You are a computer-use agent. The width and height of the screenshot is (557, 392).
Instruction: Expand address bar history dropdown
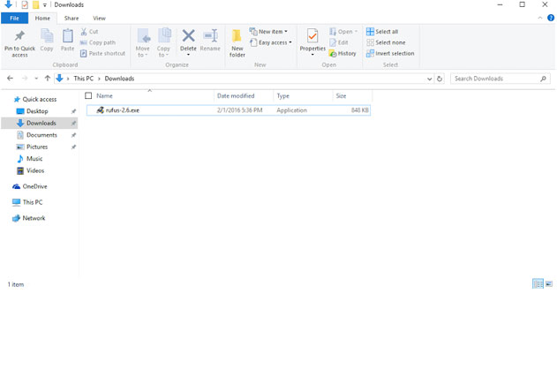430,79
